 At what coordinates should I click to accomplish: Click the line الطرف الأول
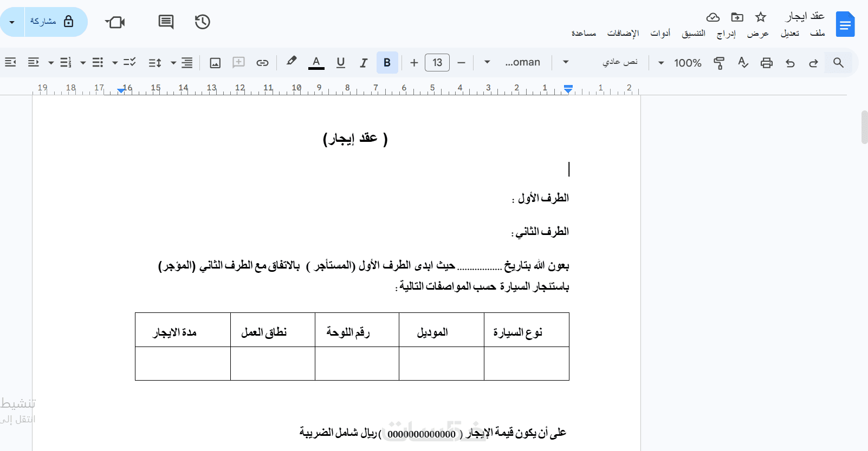[x=540, y=198]
